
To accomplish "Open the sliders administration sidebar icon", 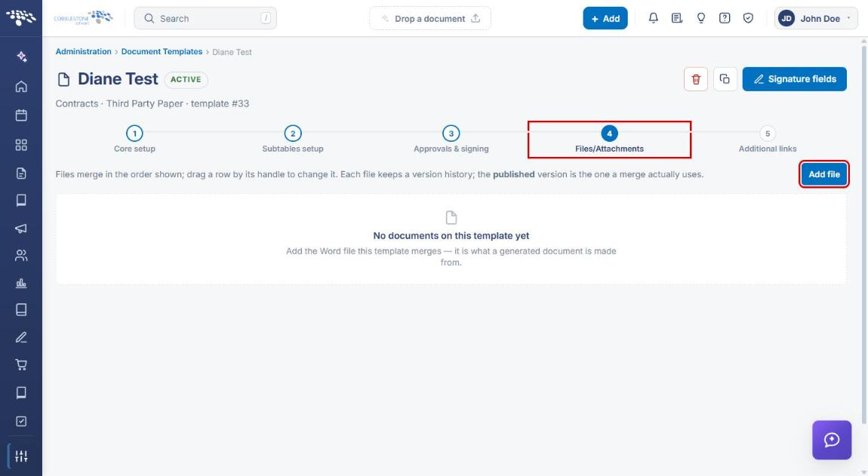I will pos(21,456).
